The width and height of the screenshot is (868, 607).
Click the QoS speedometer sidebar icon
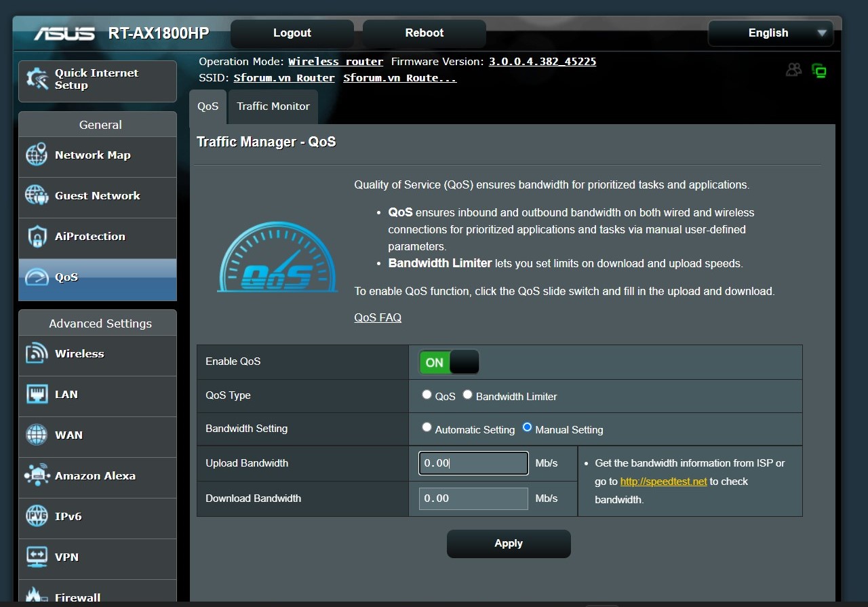pos(37,277)
